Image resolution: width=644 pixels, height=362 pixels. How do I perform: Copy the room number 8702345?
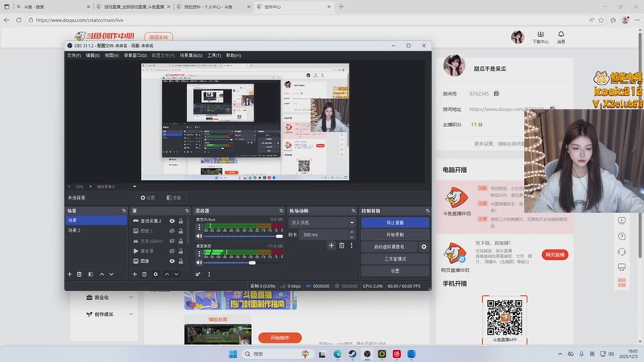click(496, 93)
